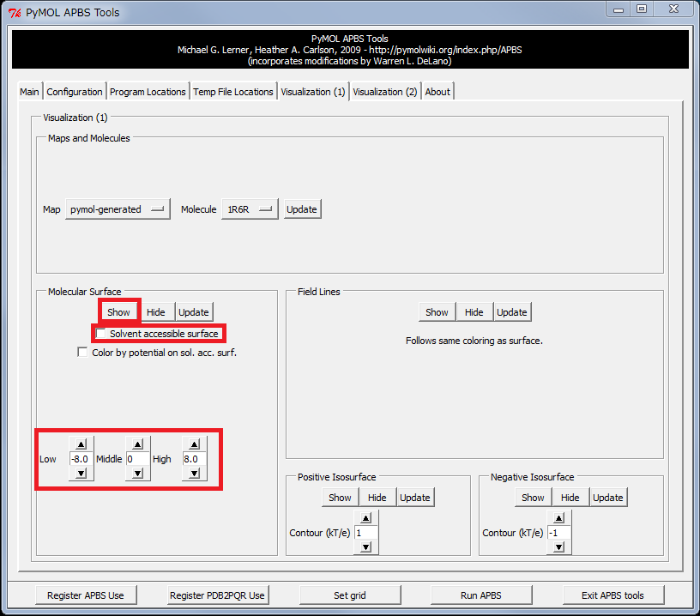The height and width of the screenshot is (616, 700).
Task: Click up arrow on Middle value
Action: click(137, 444)
